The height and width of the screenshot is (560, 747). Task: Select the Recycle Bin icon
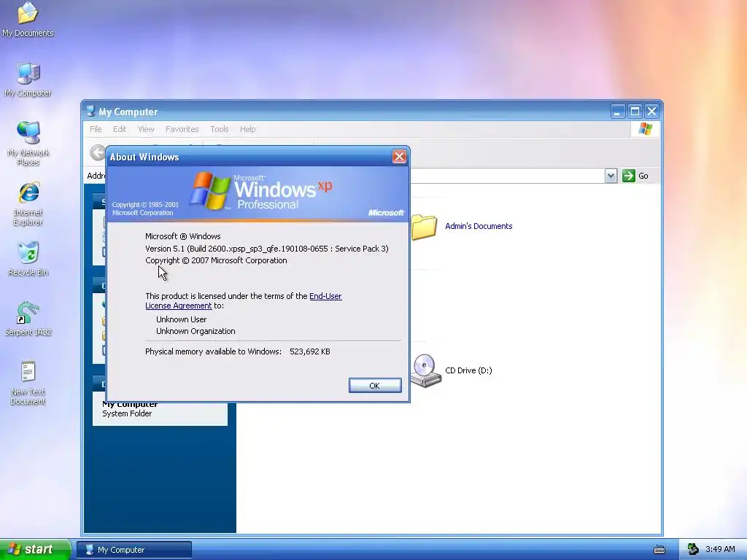click(x=28, y=259)
